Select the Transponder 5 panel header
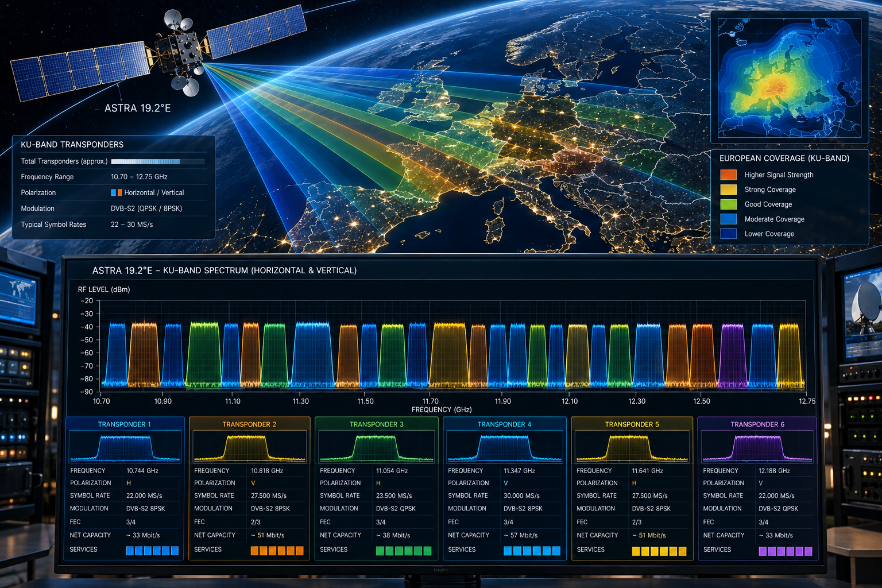The width and height of the screenshot is (882, 588). tap(632, 424)
